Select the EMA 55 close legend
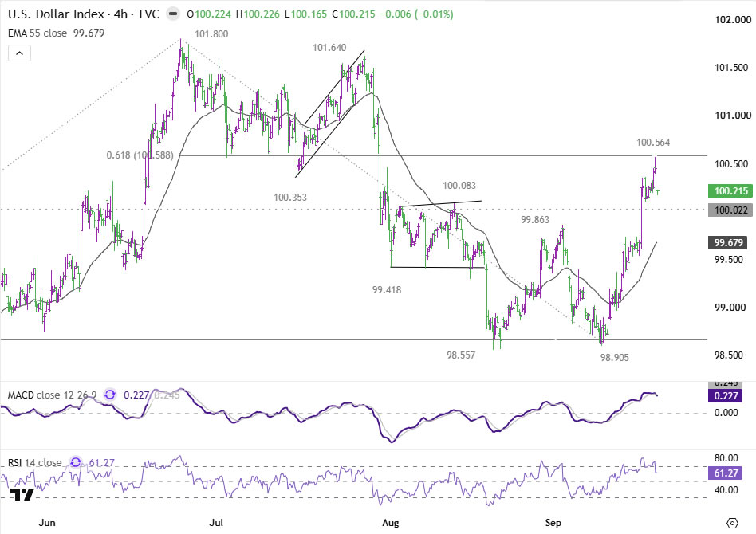The height and width of the screenshot is (534, 756). pos(56,33)
